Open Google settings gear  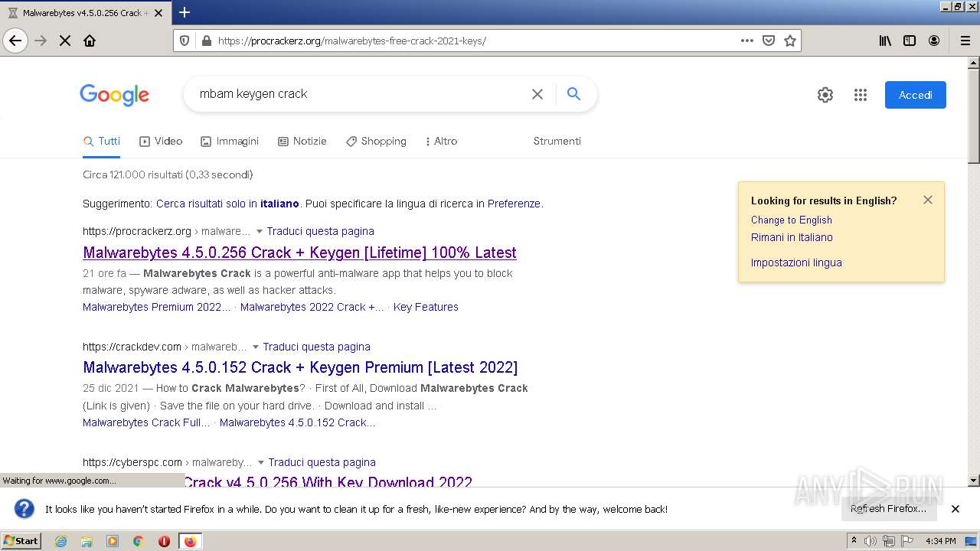[825, 95]
